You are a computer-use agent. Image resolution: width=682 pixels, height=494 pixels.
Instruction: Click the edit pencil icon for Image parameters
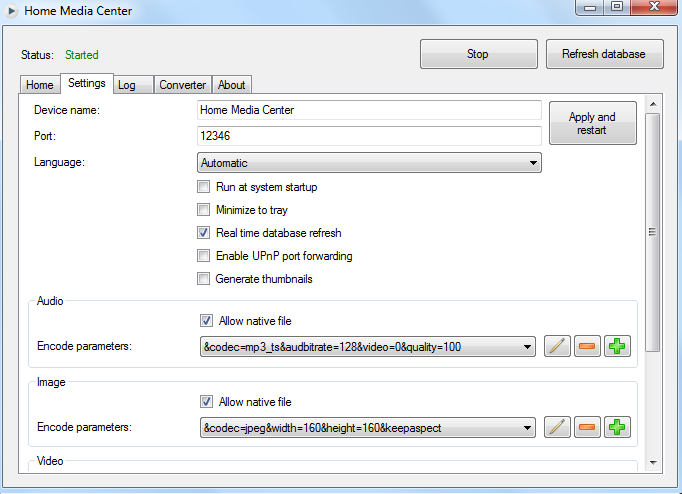pos(558,427)
